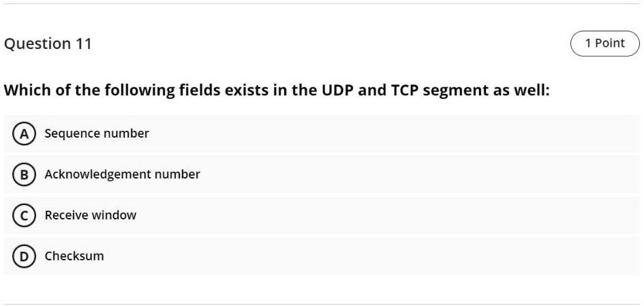Click the word "following" in the question
Image resolution: width=644 pixels, height=306 pixels.
[x=139, y=91]
